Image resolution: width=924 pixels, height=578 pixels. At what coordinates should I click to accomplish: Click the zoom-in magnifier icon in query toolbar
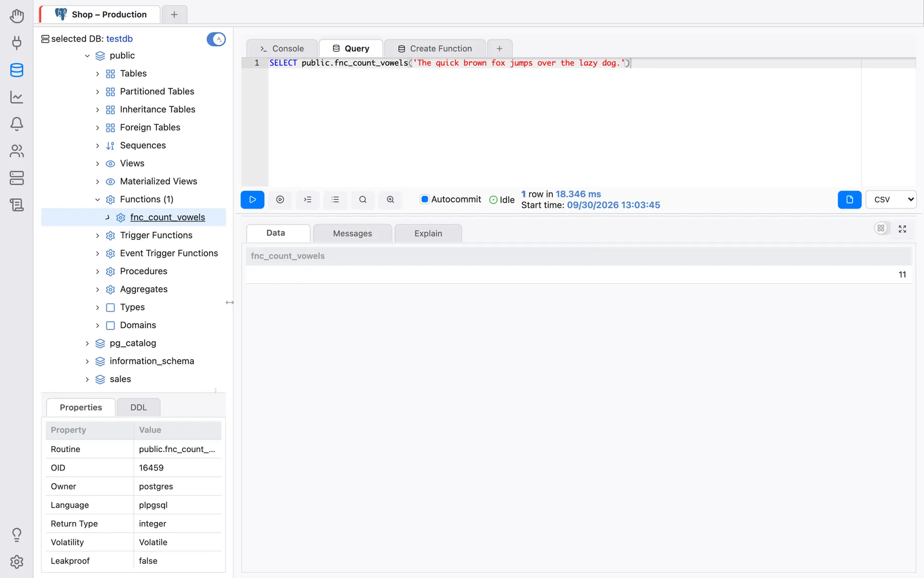point(391,199)
